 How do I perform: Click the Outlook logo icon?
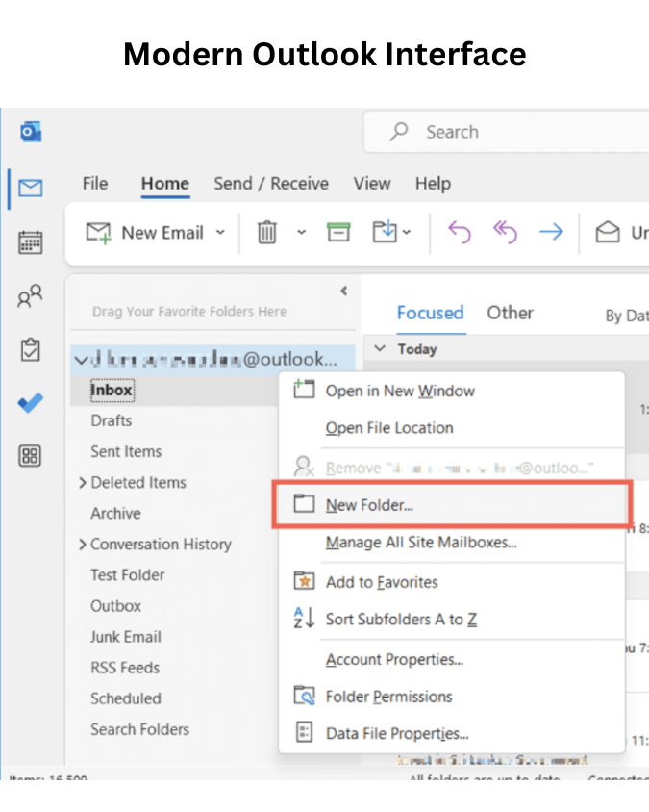31,132
